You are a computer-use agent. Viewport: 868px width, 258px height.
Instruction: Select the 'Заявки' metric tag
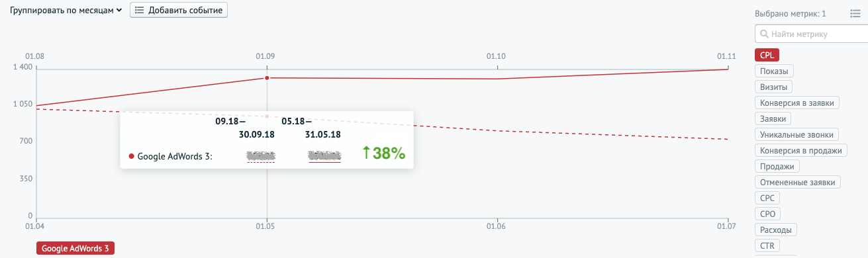pos(773,118)
